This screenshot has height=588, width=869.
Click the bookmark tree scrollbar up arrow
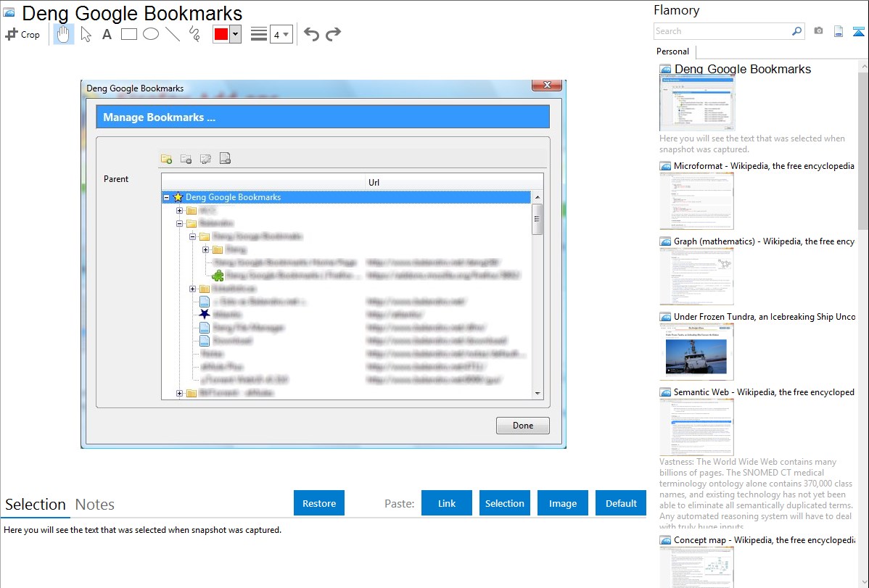click(x=537, y=197)
